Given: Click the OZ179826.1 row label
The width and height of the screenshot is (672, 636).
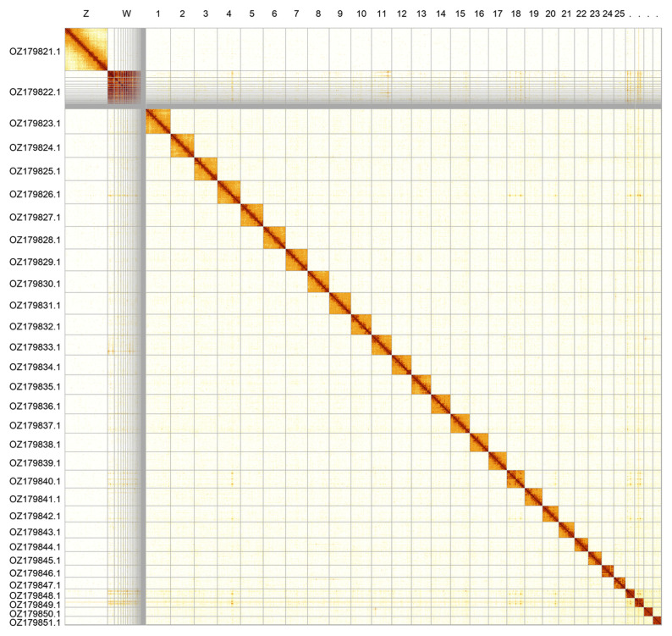Looking at the screenshot, I should (x=36, y=194).
